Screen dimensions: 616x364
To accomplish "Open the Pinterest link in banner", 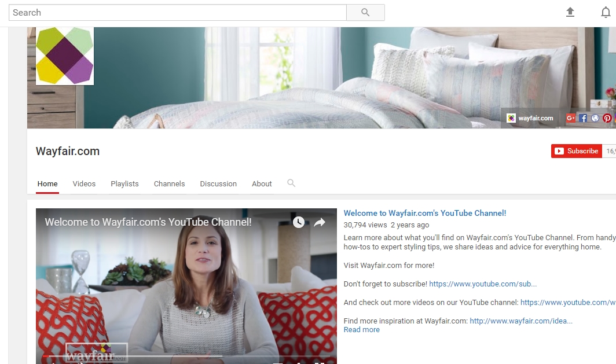I will coord(607,118).
